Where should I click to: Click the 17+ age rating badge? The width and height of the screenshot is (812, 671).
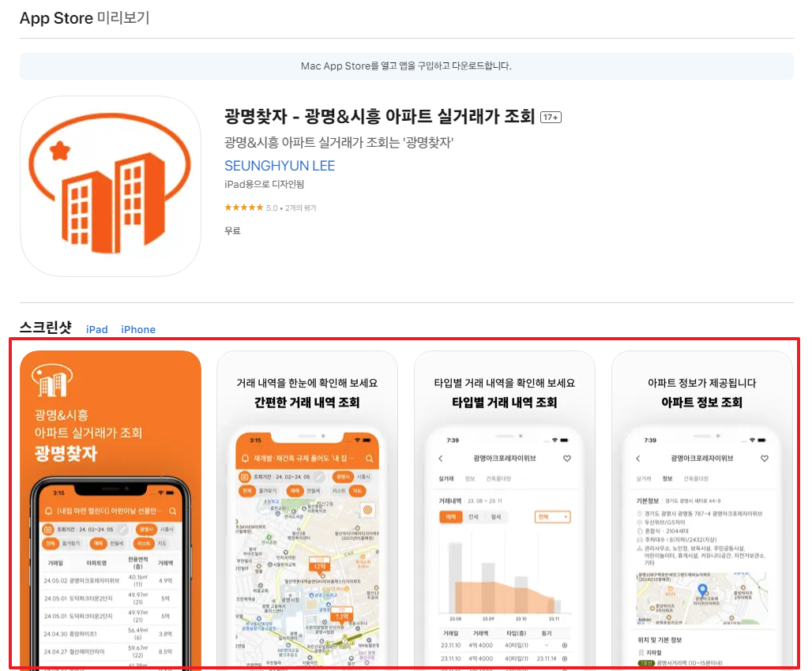[551, 118]
